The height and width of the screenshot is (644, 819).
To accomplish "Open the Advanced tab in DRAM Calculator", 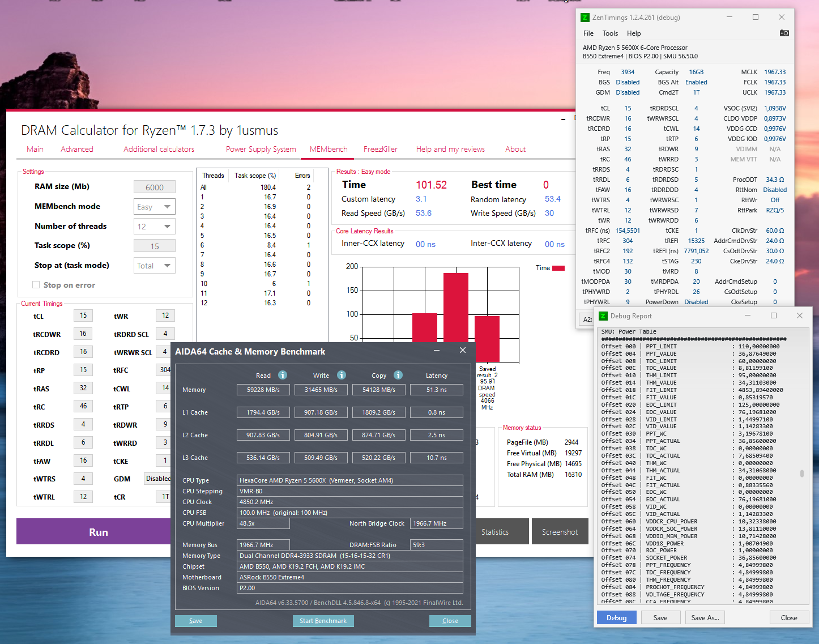I will pos(77,149).
